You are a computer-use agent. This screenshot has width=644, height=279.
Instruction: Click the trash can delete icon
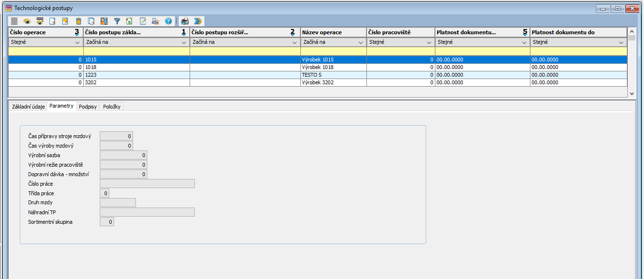(x=78, y=21)
